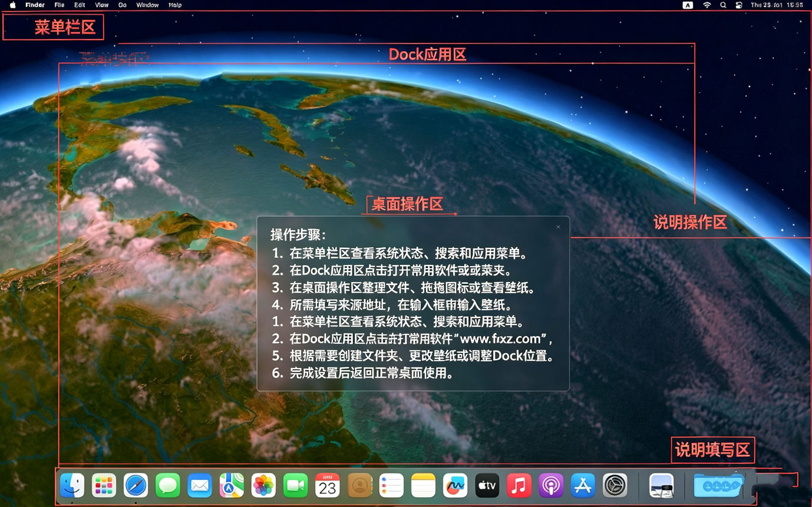Viewport: 812px width, 507px height.
Task: Open Reminders from the Dock
Action: pyautogui.click(x=391, y=486)
